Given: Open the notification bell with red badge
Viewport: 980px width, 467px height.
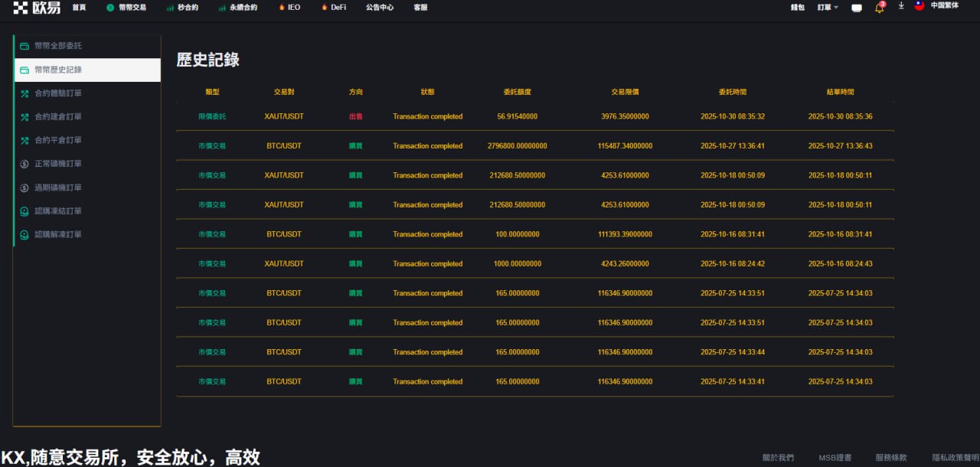Looking at the screenshot, I should (879, 8).
